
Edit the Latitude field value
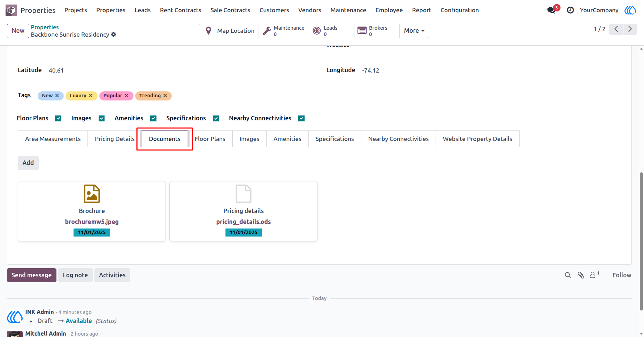pos(56,70)
